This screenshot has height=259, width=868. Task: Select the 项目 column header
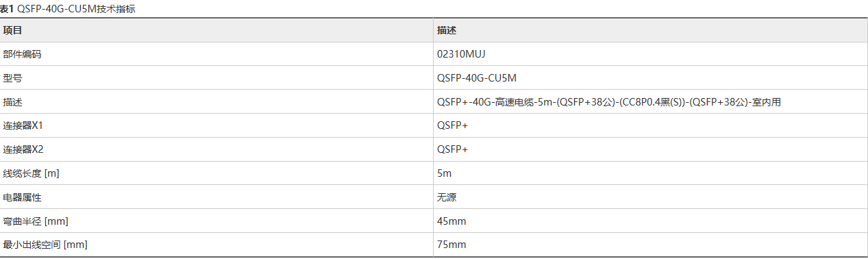tap(12, 30)
